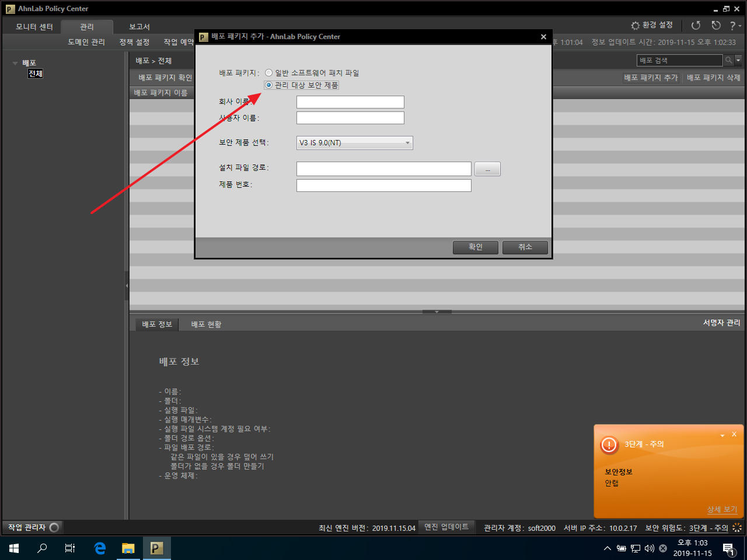Image resolution: width=747 pixels, height=560 pixels.
Task: Switch to 보고서 tab
Action: point(139,27)
